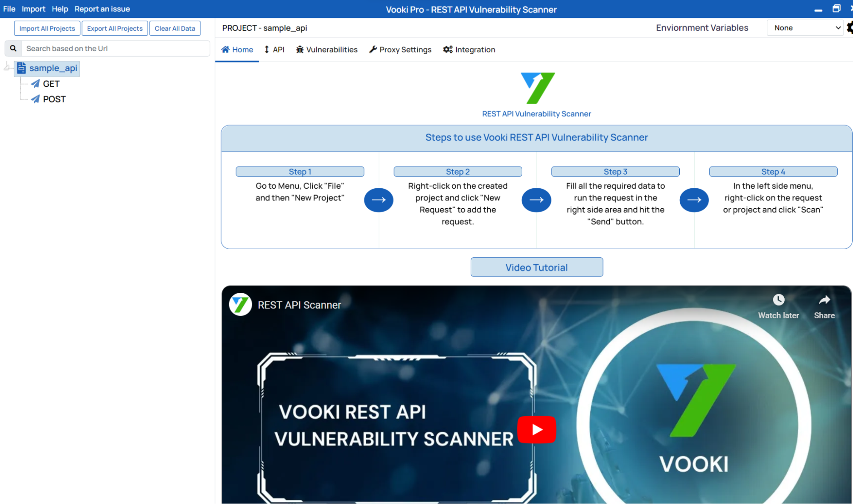
Task: Click the Share arrow icon
Action: pos(824,300)
